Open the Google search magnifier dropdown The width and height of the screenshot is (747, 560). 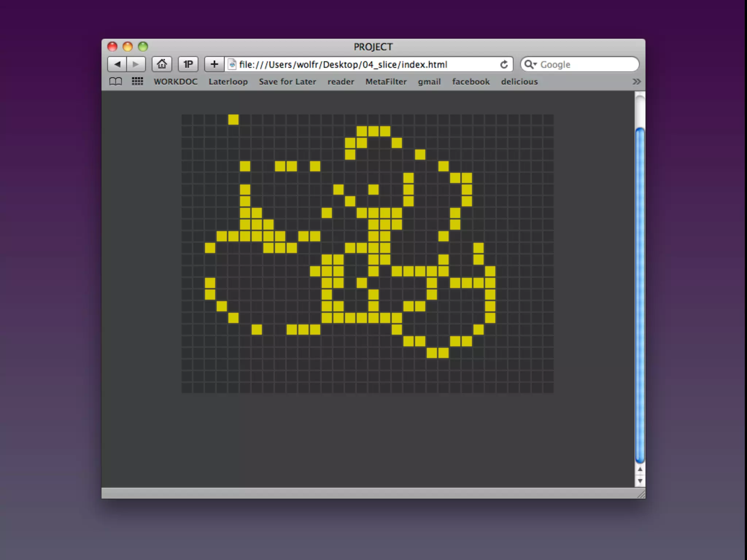click(x=530, y=65)
